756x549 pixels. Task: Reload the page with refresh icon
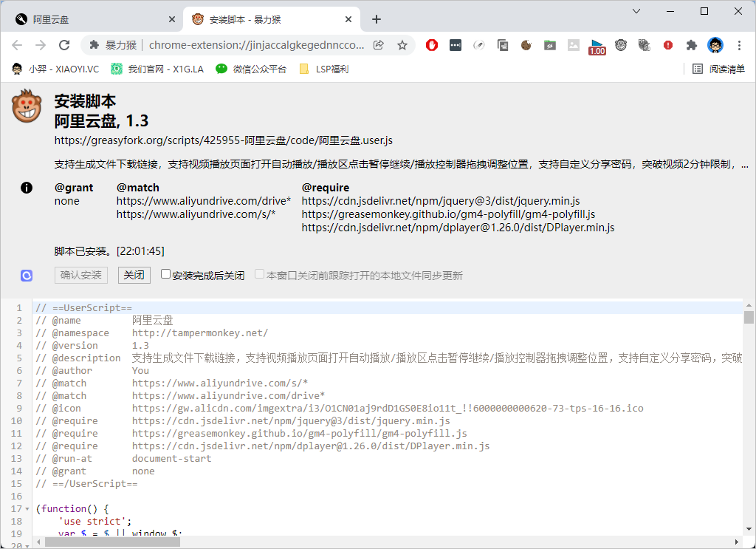(x=64, y=45)
